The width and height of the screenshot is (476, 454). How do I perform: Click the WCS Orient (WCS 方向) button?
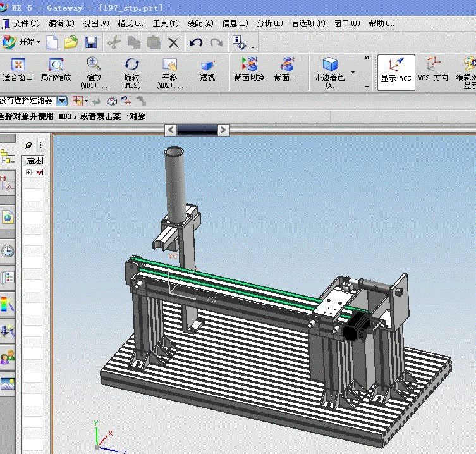click(x=433, y=70)
